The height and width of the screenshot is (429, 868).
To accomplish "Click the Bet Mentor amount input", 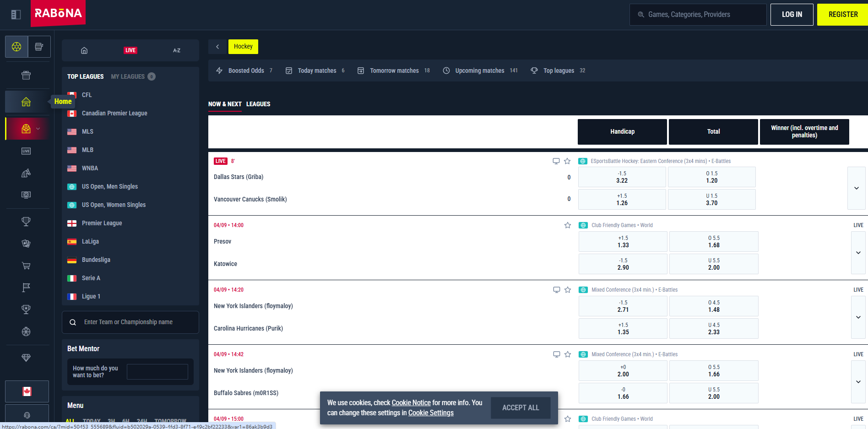I will [157, 372].
